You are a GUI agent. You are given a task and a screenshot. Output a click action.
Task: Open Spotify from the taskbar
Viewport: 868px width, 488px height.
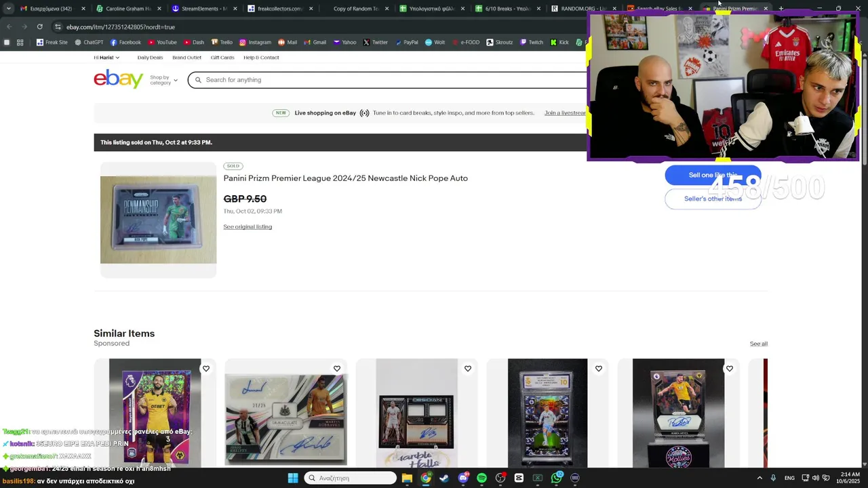(481, 478)
